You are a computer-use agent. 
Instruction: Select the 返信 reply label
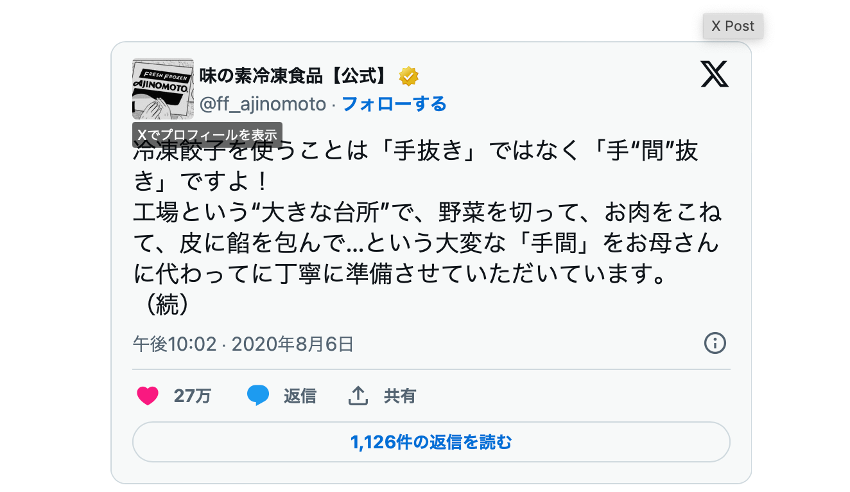(x=299, y=396)
